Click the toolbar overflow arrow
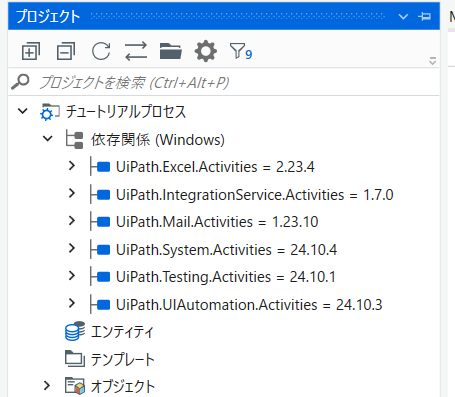455x397 pixels. click(433, 61)
